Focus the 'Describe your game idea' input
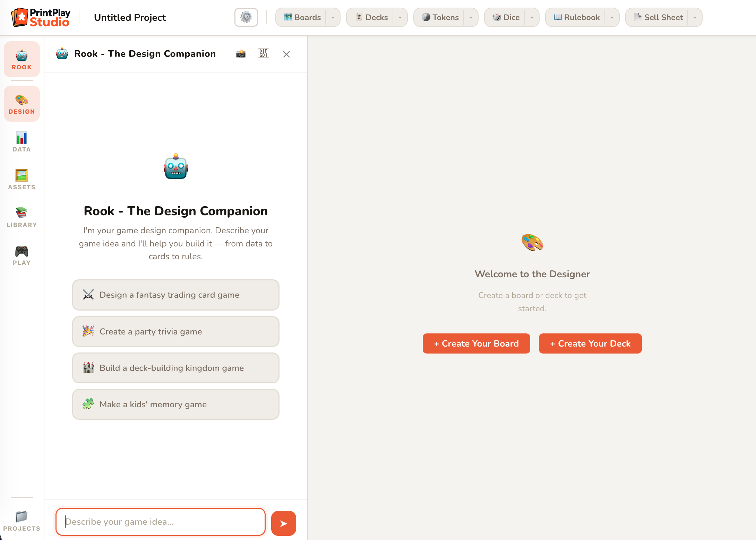 click(161, 522)
